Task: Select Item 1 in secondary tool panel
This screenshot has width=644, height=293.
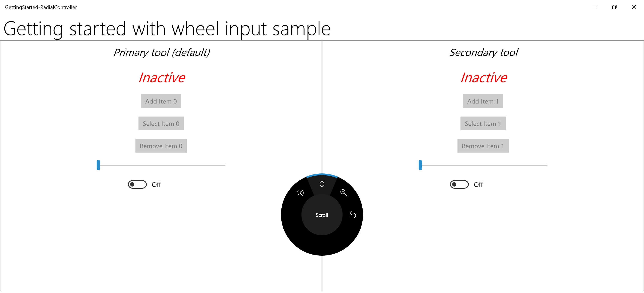Action: (x=483, y=123)
